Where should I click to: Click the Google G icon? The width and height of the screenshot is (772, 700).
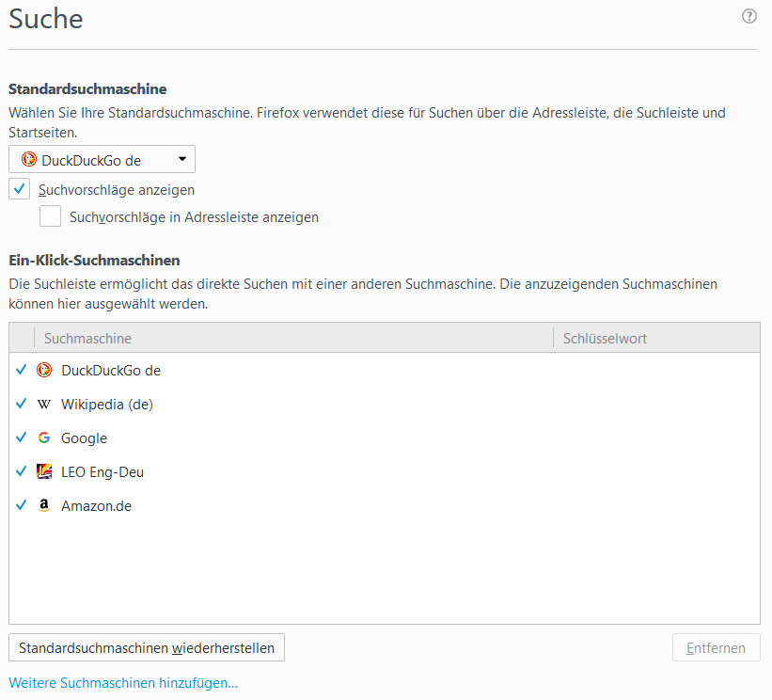(44, 438)
